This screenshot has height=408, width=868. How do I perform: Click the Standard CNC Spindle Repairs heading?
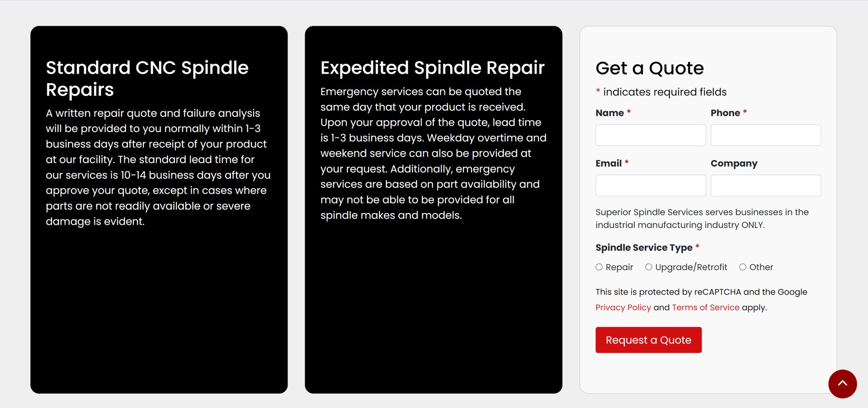click(x=147, y=79)
